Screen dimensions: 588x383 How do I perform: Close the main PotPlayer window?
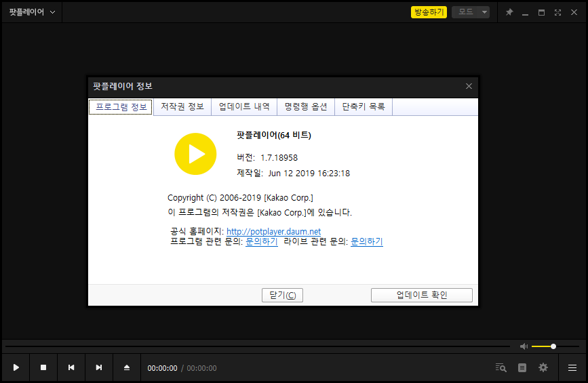[x=574, y=12]
